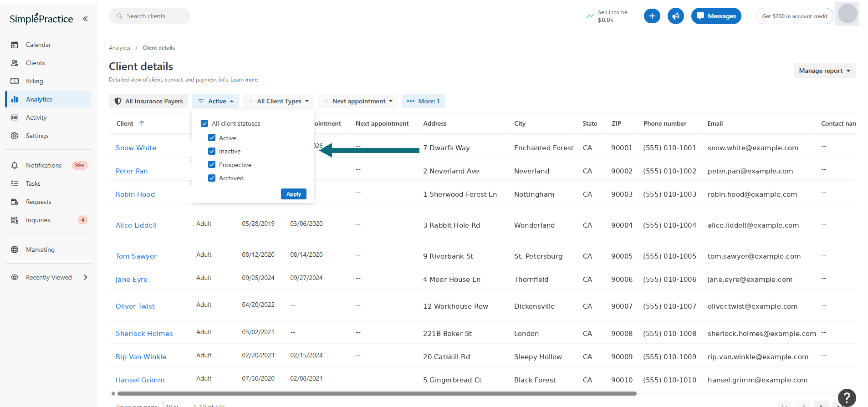Click the Inquiries icon in sidebar

15,220
